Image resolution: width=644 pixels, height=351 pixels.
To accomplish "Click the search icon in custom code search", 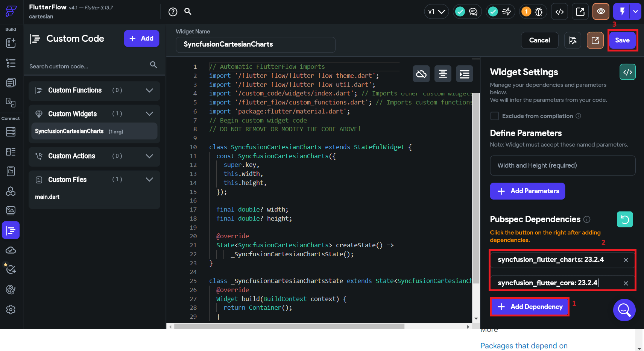I will pos(153,65).
